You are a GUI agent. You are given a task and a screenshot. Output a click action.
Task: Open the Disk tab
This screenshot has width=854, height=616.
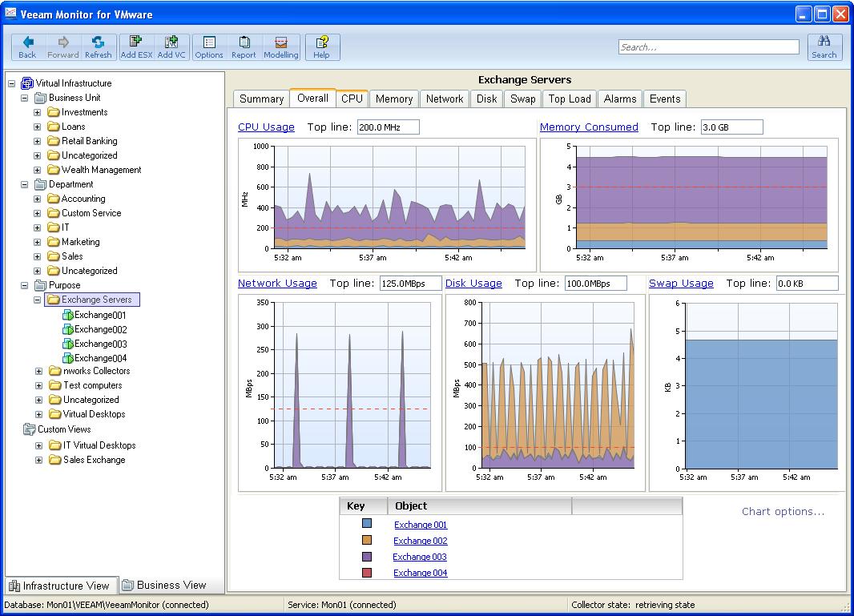(486, 99)
